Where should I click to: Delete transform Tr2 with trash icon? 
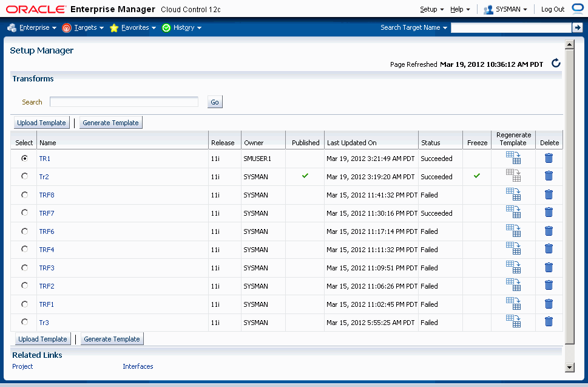(x=549, y=176)
